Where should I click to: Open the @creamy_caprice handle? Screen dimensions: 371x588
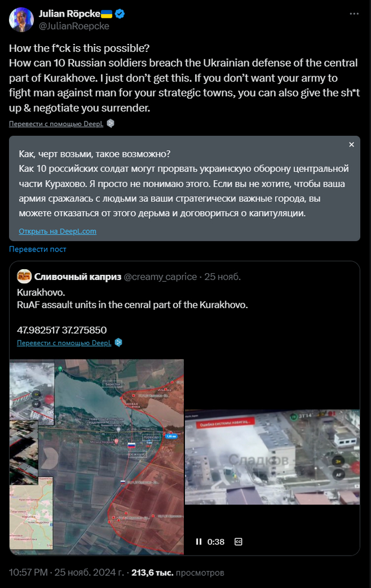click(160, 277)
